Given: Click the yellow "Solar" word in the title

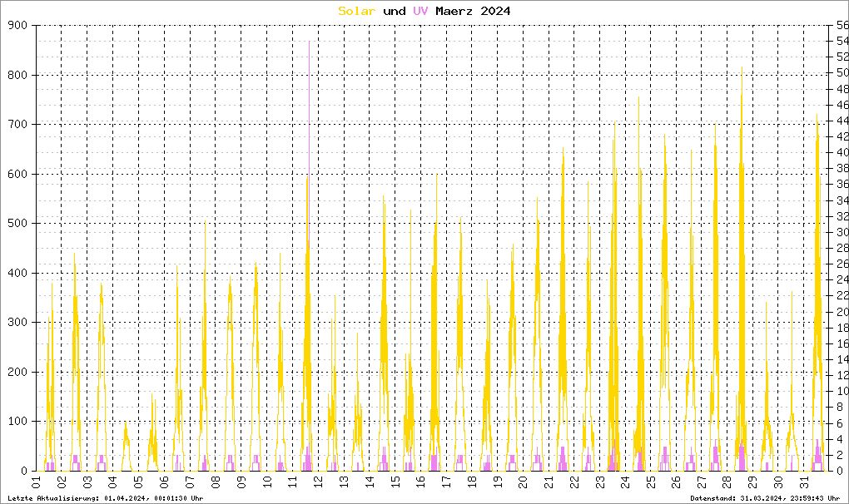Looking at the screenshot, I should coord(357,11).
